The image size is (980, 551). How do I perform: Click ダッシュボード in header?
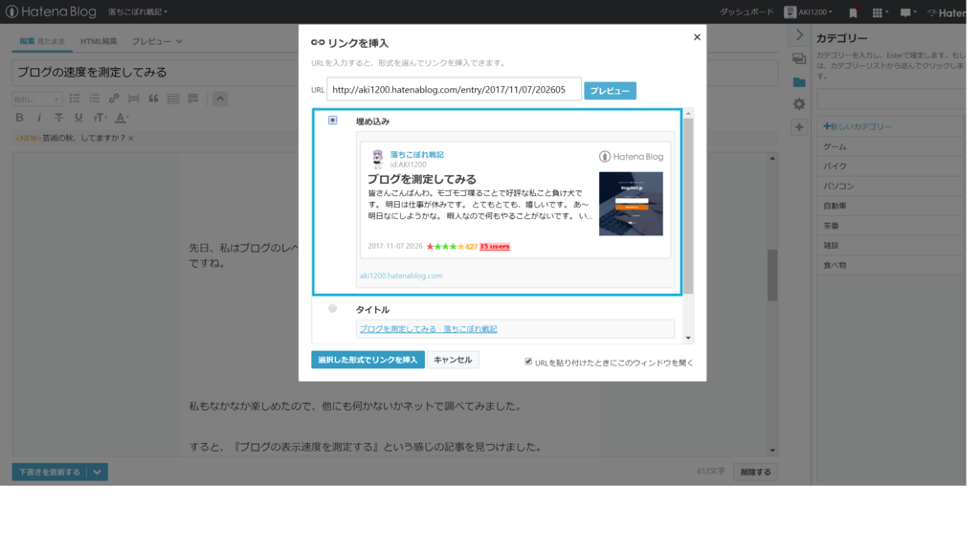point(746,11)
